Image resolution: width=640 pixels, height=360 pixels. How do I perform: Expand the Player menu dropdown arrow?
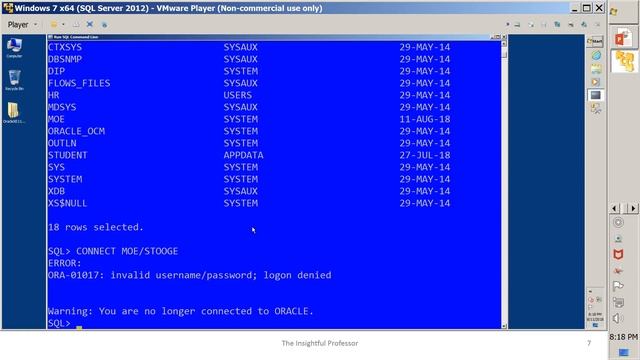[x=36, y=25]
